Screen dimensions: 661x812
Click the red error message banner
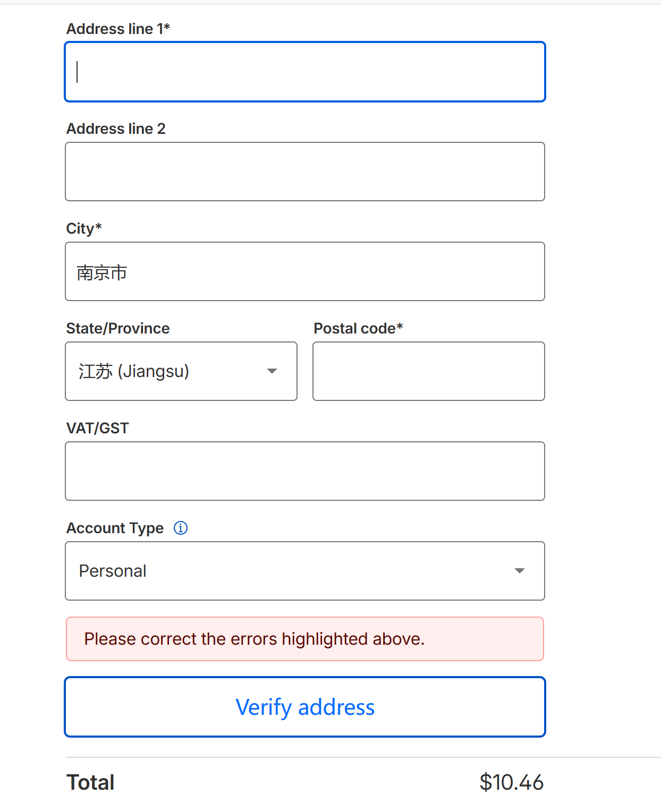click(304, 639)
